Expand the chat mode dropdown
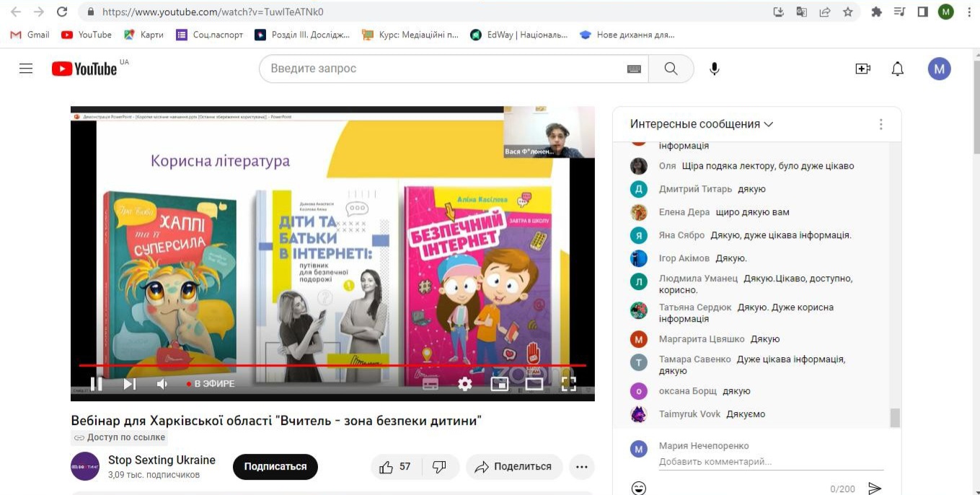Image resolution: width=980 pixels, height=495 pixels. tap(701, 124)
